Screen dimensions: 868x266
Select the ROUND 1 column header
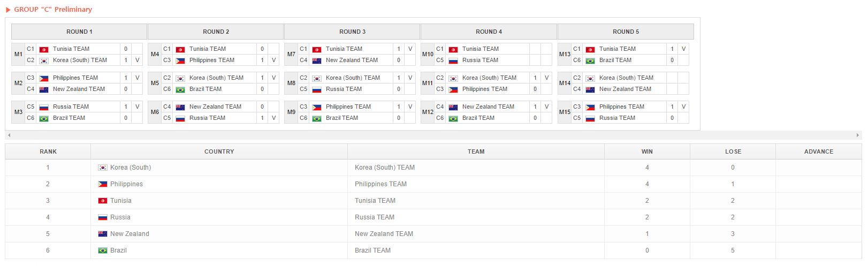click(x=79, y=32)
